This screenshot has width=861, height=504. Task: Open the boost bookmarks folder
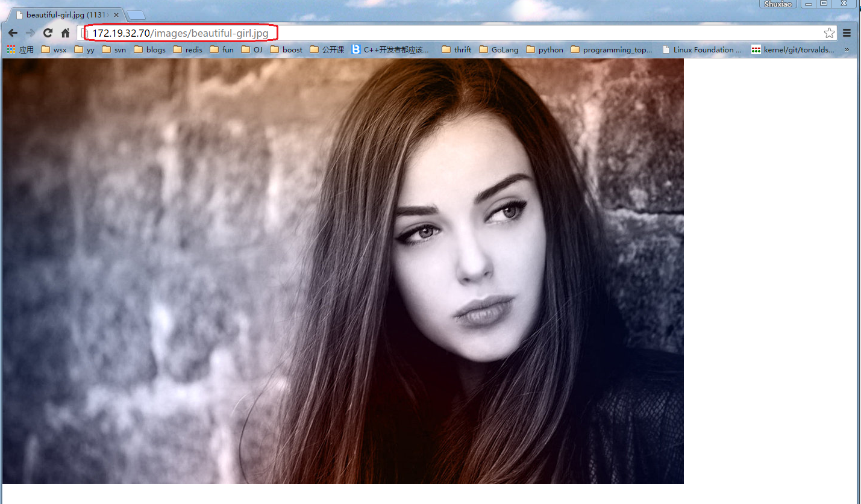click(x=286, y=49)
